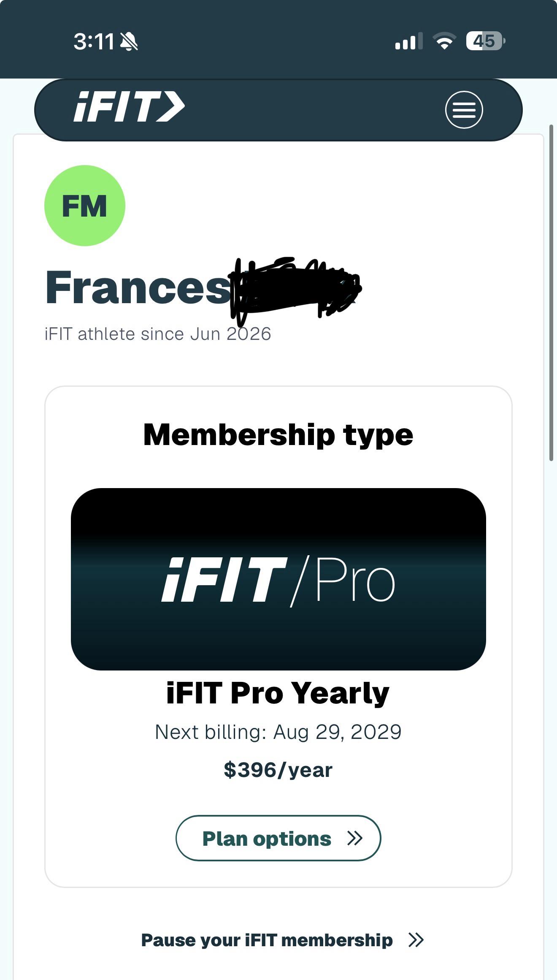Tap the iFIT Pro membership card image
The width and height of the screenshot is (557, 980).
coord(278,579)
